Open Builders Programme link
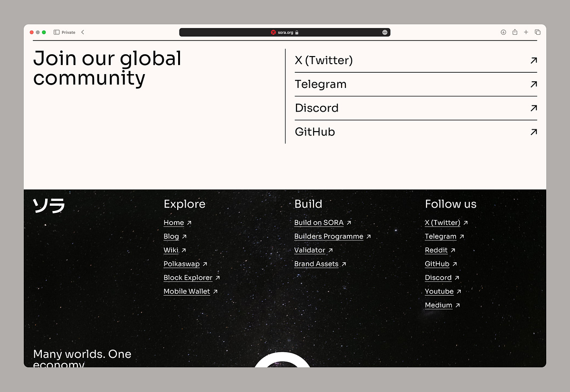 (329, 237)
